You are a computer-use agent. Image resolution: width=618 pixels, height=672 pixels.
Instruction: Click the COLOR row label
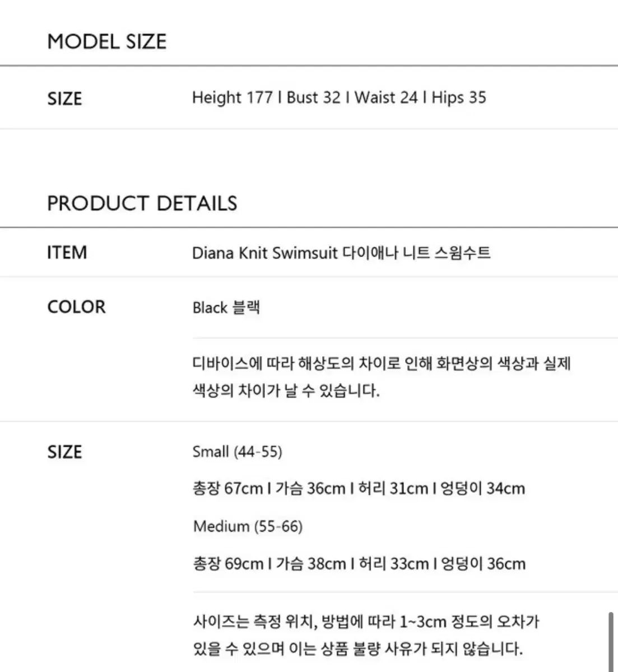[x=76, y=307]
